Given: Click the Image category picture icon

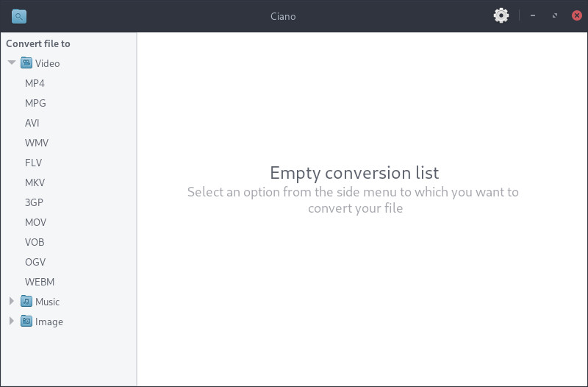Looking at the screenshot, I should [26, 322].
